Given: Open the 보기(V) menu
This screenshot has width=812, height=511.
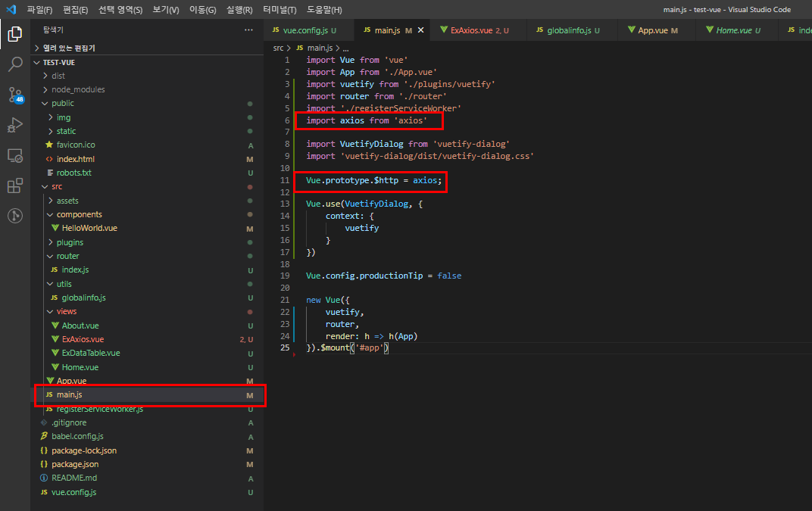Looking at the screenshot, I should click(166, 9).
